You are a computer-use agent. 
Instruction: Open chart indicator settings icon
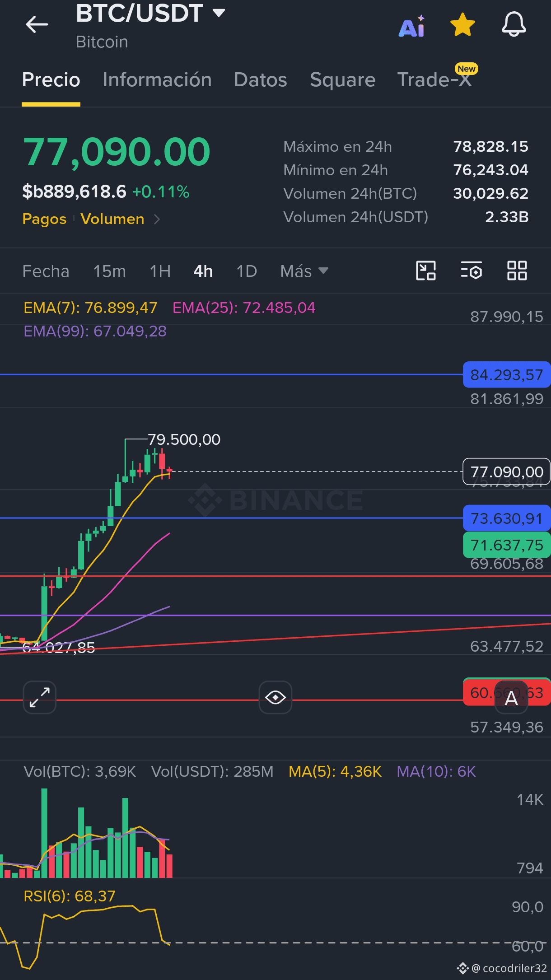tap(472, 271)
